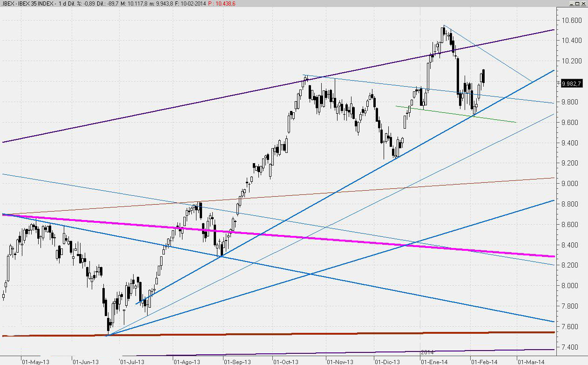Maximize the IBEX chart window
588x365 pixels.
(x=578, y=4)
